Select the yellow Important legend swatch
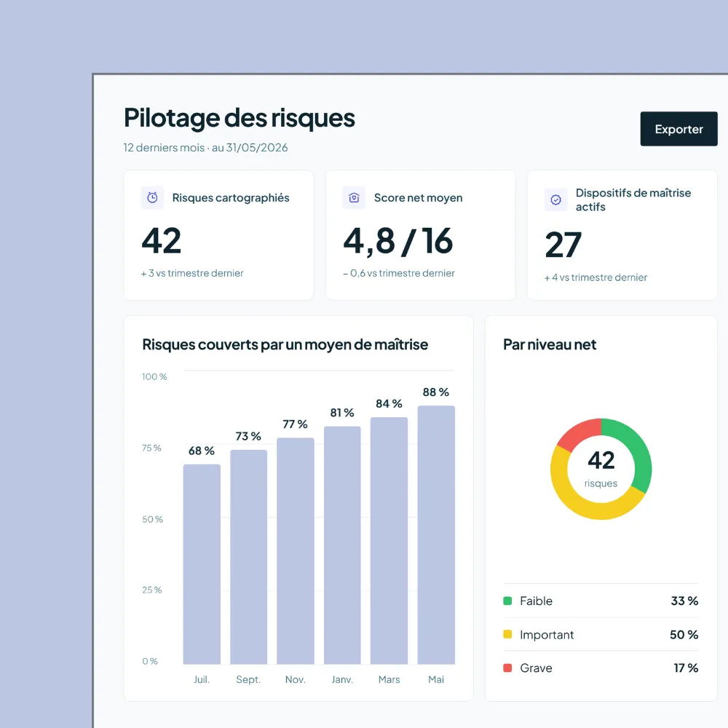728x728 pixels. tap(507, 634)
